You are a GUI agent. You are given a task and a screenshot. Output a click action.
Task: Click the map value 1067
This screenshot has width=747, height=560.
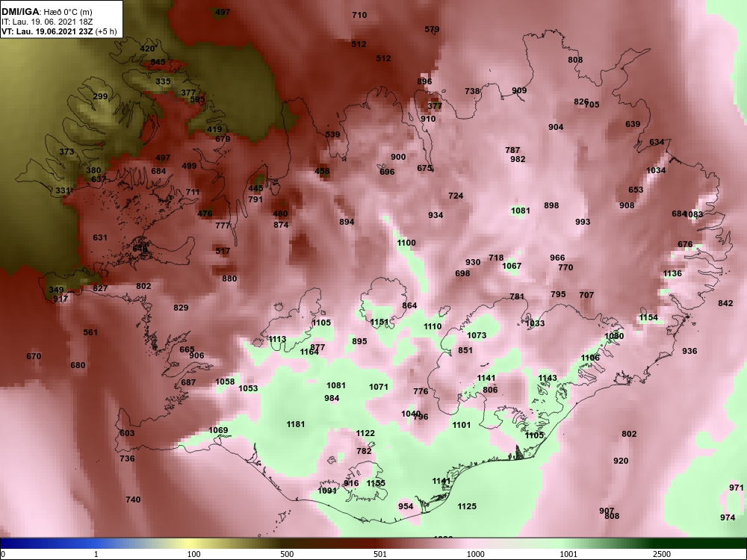(512, 267)
